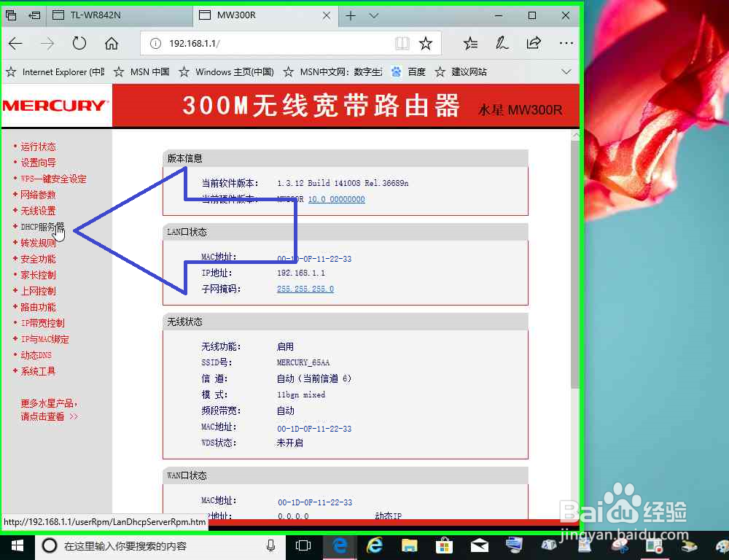This screenshot has height=560, width=729.
Task: Open 设置向导 in the sidebar
Action: click(38, 163)
